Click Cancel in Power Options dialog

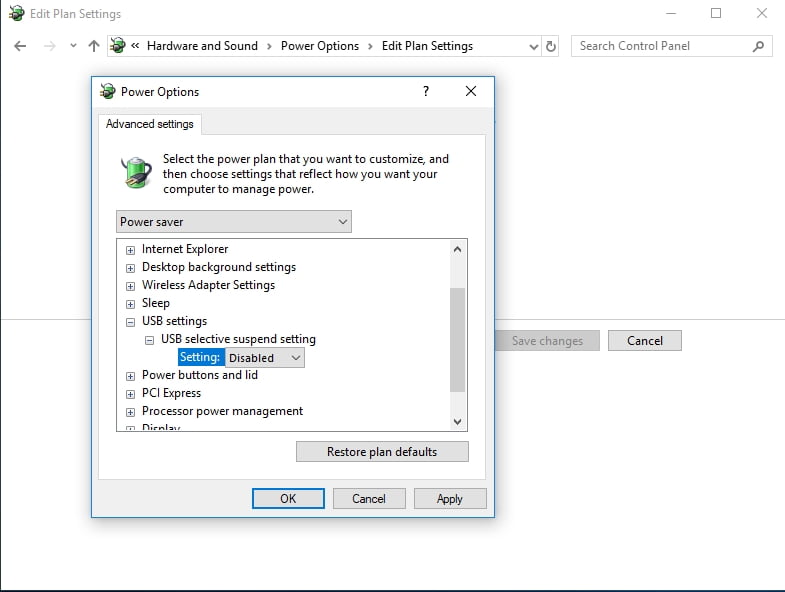[x=369, y=498]
